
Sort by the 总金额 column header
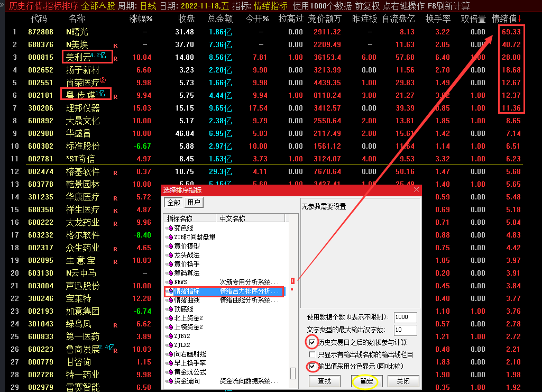220,19
